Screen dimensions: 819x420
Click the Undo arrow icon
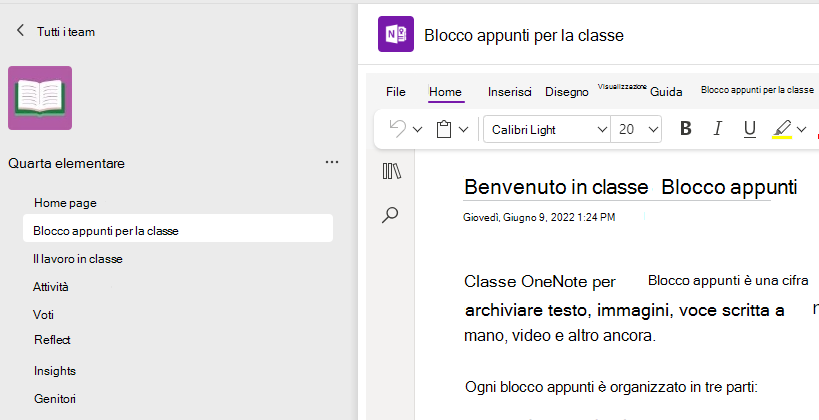pyautogui.click(x=398, y=129)
